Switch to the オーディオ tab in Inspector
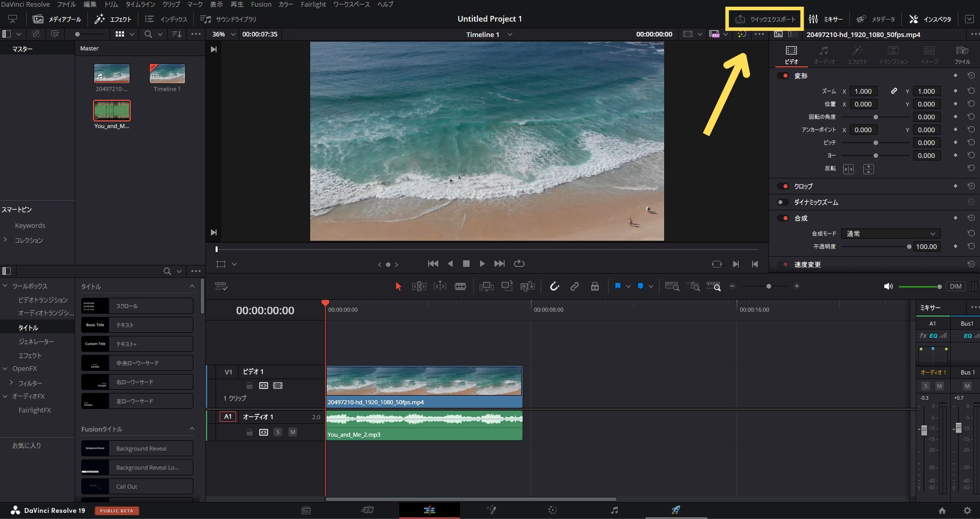This screenshot has height=519, width=980. point(824,54)
